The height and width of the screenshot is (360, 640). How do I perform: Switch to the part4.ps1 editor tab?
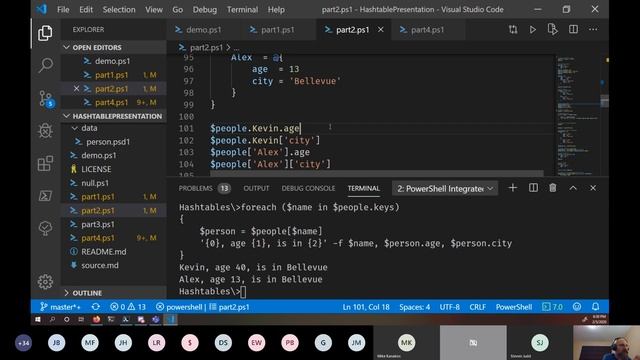(x=427, y=30)
